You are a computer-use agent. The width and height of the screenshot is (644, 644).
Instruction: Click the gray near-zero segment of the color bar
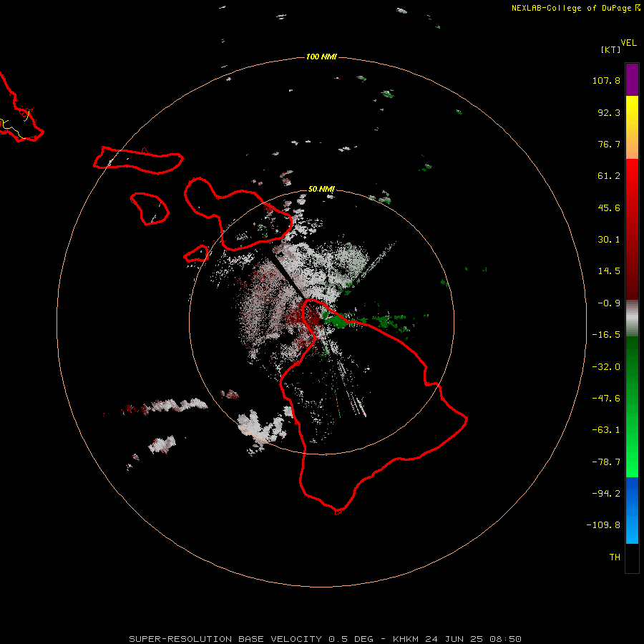tap(632, 318)
